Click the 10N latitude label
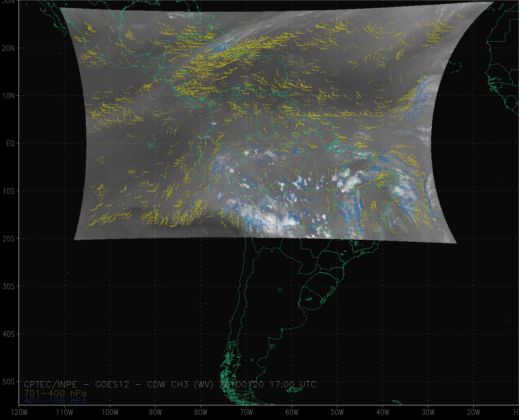Viewport: 519px width, 420px height. (8, 96)
